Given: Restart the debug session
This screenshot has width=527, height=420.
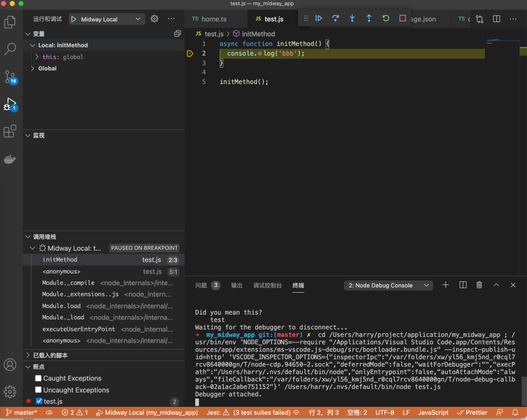Looking at the screenshot, I should [x=385, y=19].
